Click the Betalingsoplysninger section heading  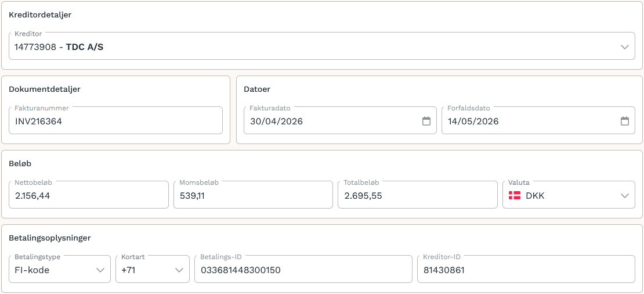(50, 238)
